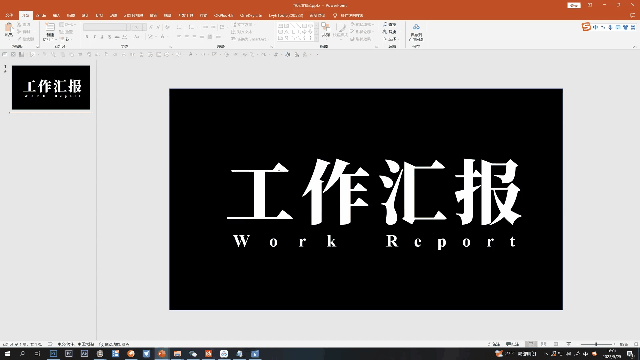The width and height of the screenshot is (640, 360).
Task: Switch to Slide Sorter view icon
Action: 543,344
